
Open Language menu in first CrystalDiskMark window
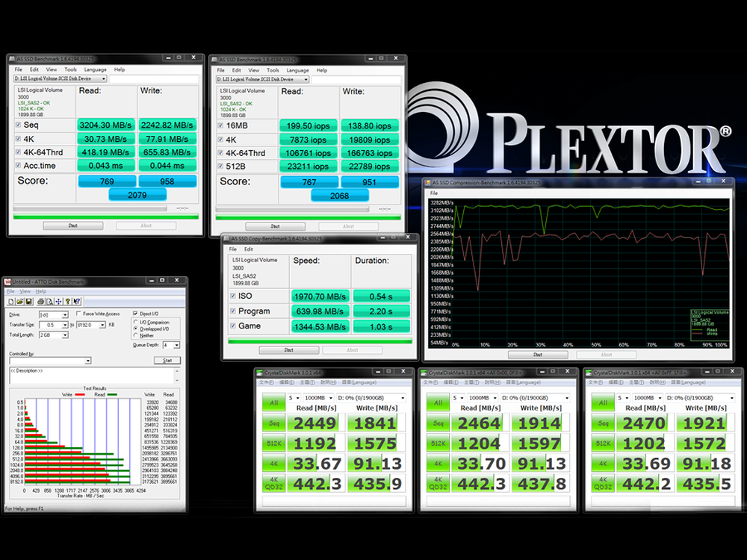click(x=359, y=383)
